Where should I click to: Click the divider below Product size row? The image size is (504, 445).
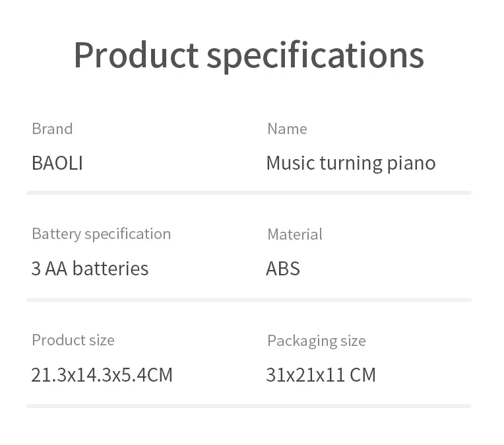coord(249,406)
